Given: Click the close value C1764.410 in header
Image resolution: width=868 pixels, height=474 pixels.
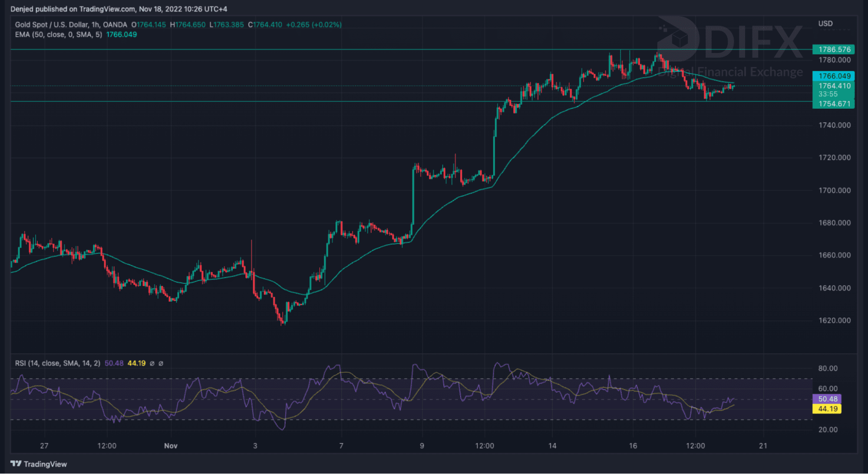Looking at the screenshot, I should pos(265,25).
